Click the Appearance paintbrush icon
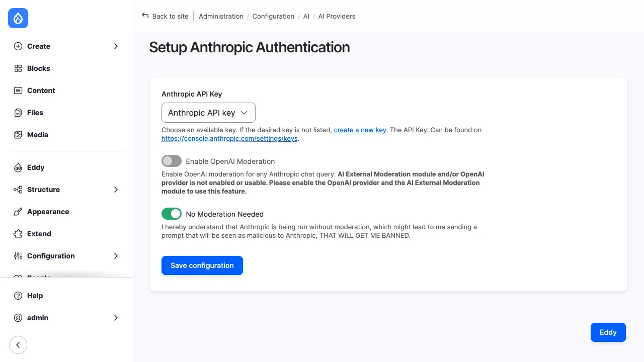 (18, 212)
